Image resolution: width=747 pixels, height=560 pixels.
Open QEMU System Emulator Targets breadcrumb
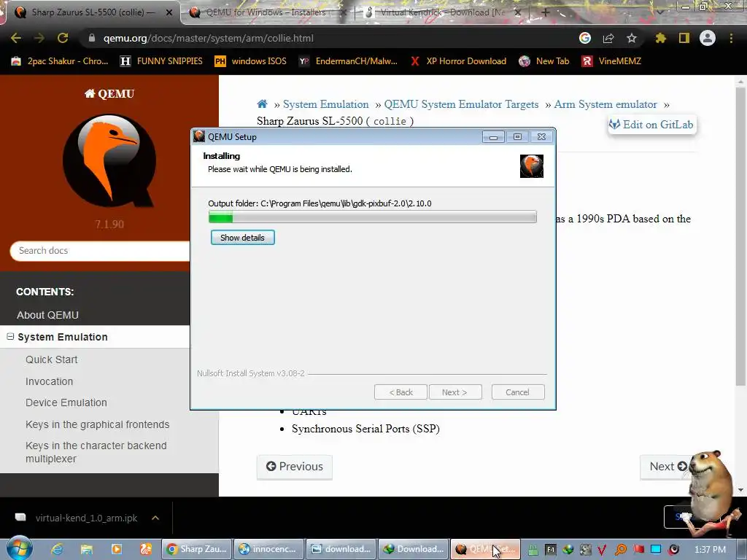tap(461, 104)
